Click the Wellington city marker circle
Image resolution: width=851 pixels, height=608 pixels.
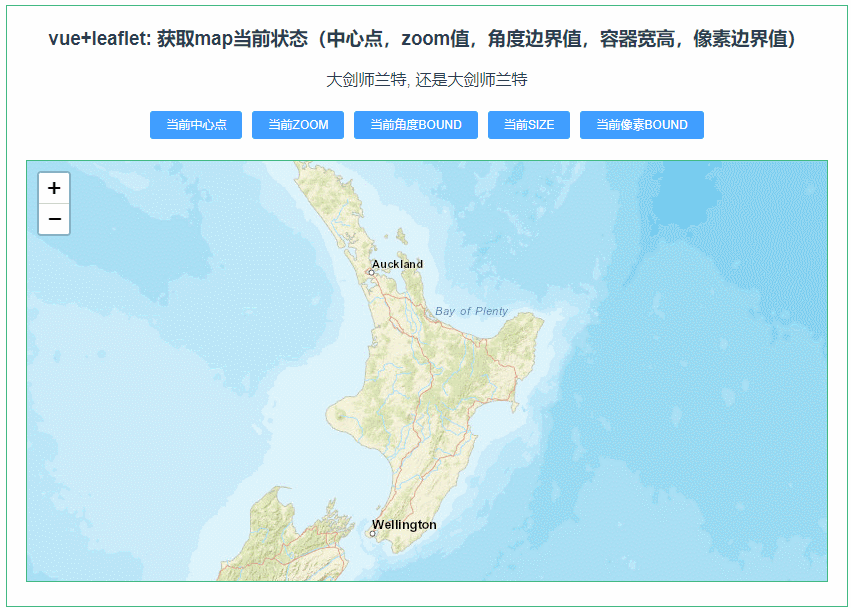(372, 534)
